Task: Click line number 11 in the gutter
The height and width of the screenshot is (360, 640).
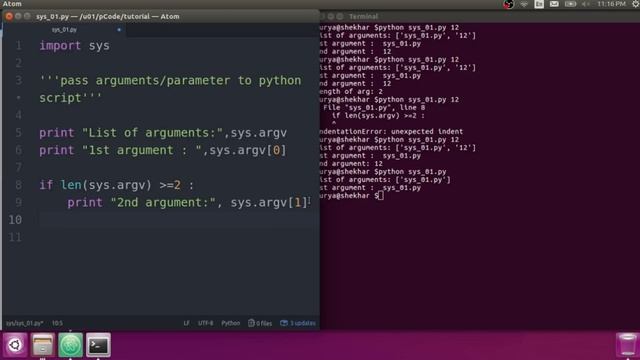Action: (x=15, y=238)
